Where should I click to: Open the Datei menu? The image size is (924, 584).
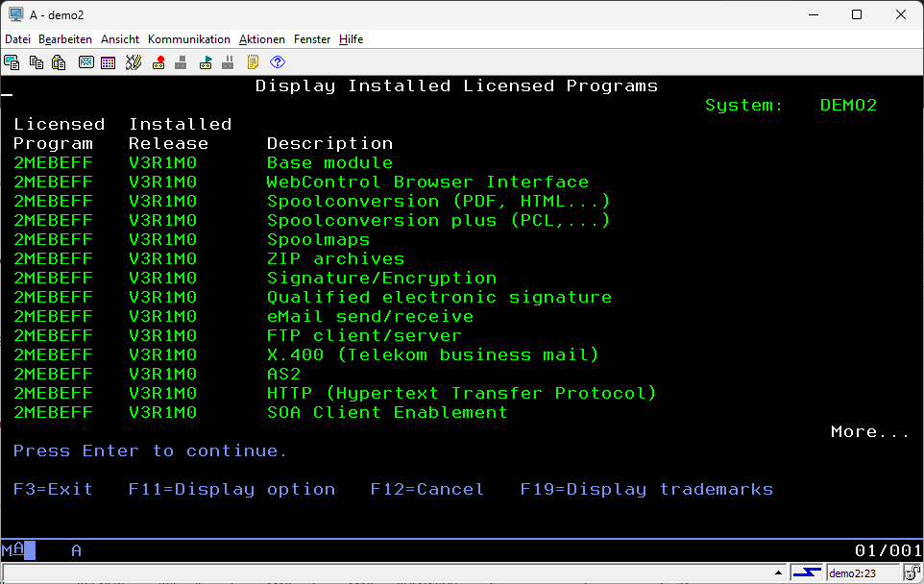click(18, 39)
